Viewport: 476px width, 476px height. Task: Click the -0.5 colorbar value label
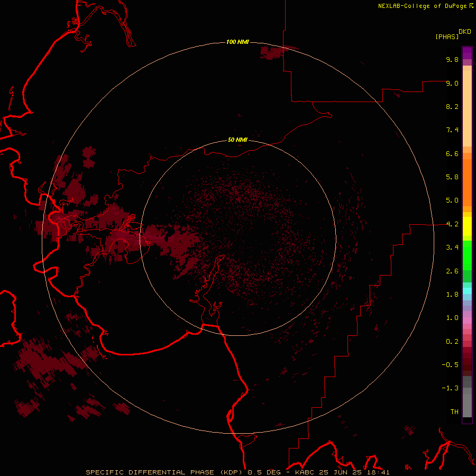tap(450, 365)
